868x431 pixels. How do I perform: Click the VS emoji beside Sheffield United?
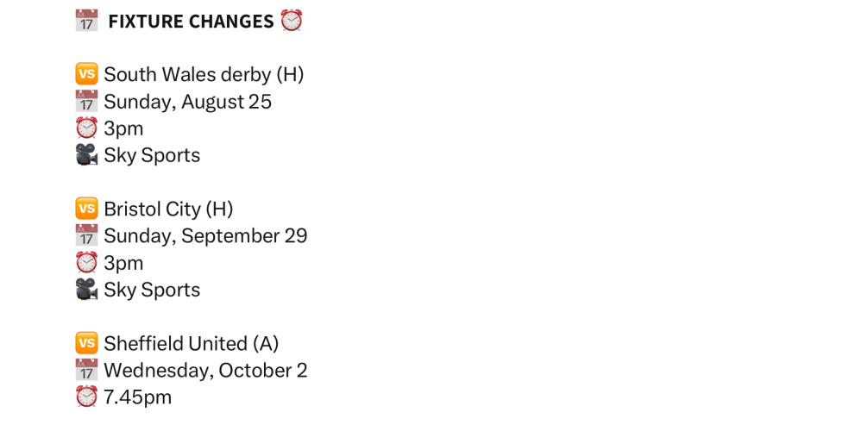86,343
